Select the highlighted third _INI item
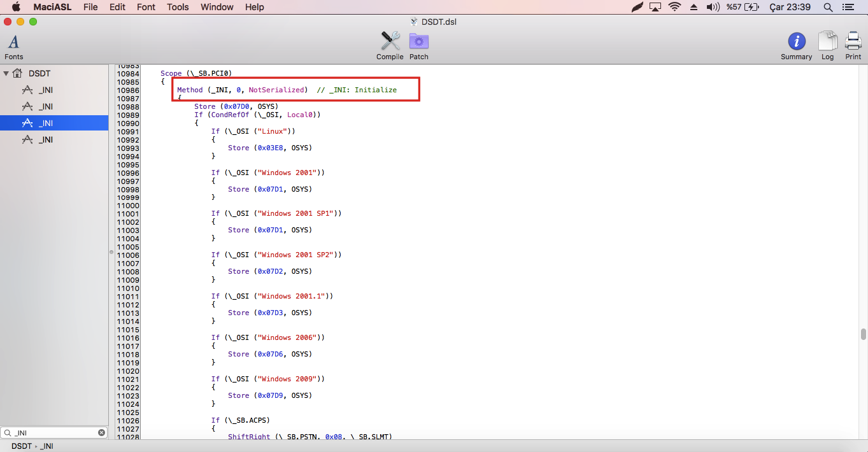The height and width of the screenshot is (452, 868). tap(45, 124)
